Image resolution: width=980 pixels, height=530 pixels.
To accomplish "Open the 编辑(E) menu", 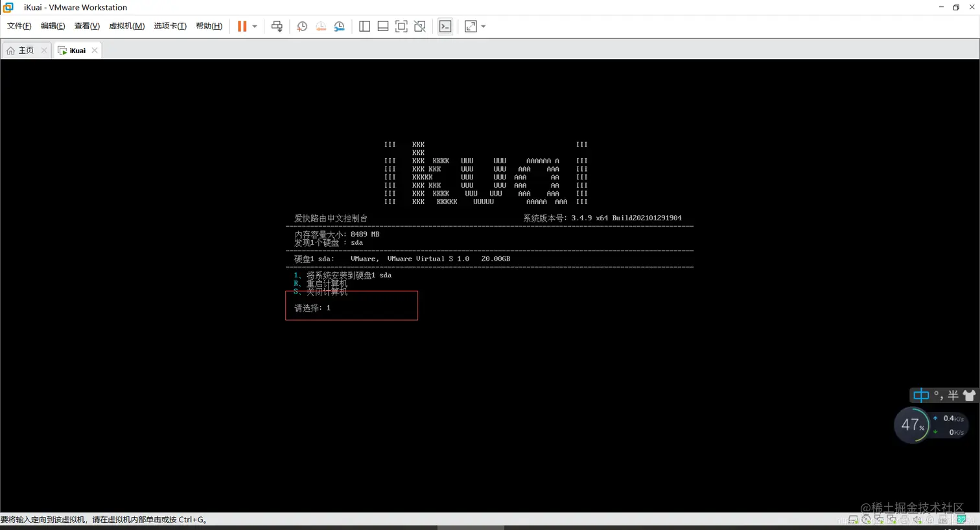I will pos(52,26).
